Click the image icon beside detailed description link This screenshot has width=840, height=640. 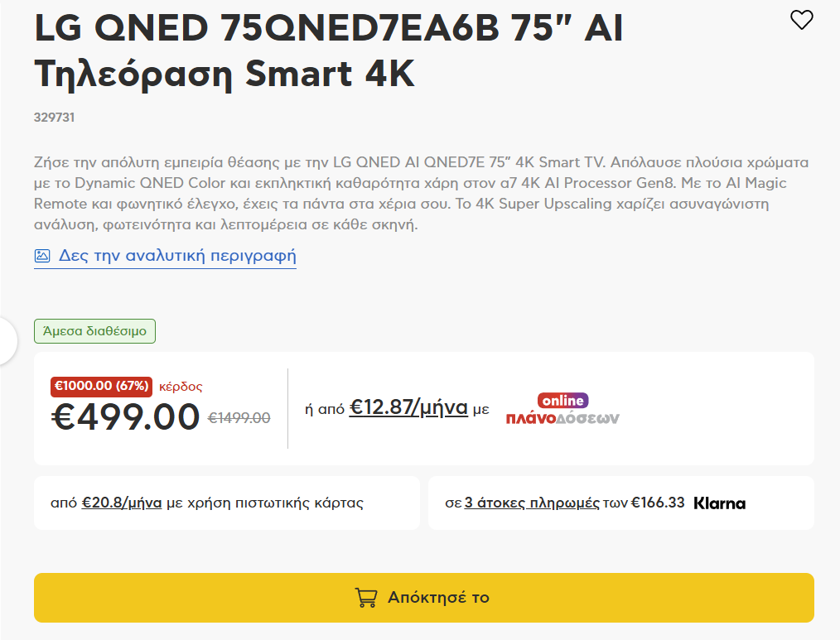[42, 256]
